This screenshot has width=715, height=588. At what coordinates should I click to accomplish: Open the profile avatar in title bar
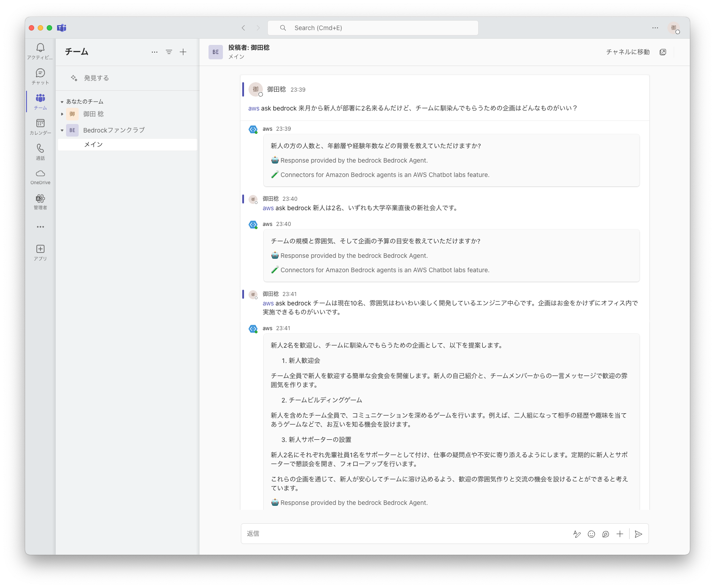point(674,28)
